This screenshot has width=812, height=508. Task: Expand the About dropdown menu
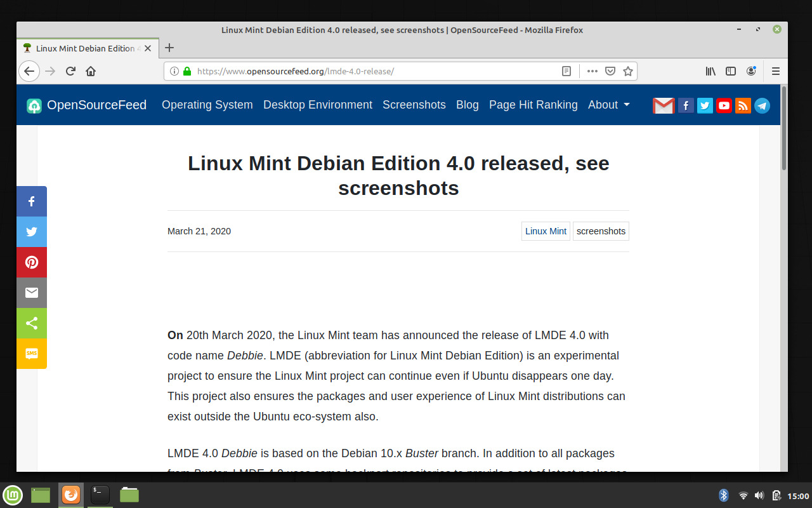coord(608,105)
